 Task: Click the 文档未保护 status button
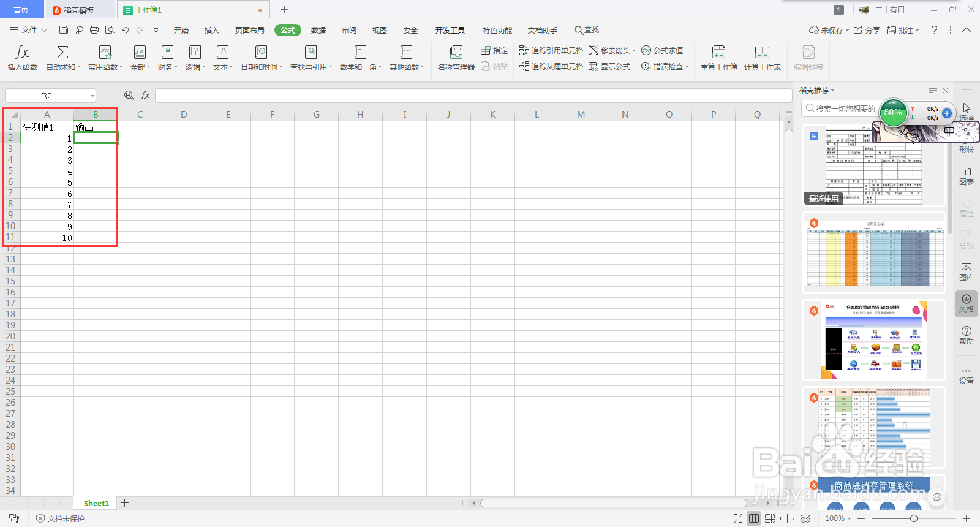click(61, 518)
